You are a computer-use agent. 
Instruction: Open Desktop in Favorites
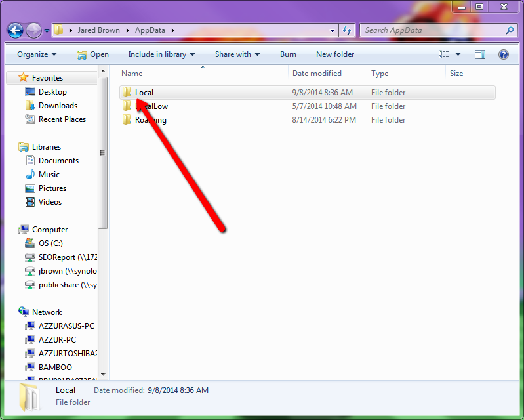52,92
